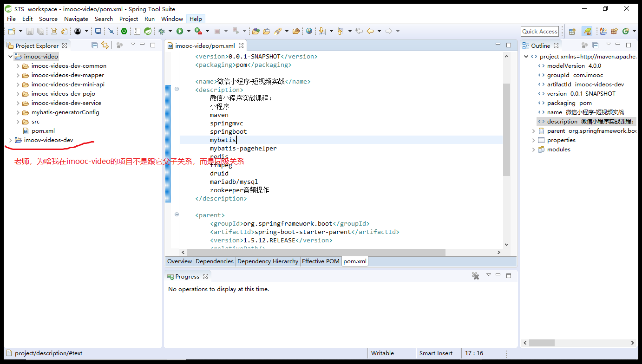Open the Window menu
The image size is (642, 364).
click(x=172, y=19)
